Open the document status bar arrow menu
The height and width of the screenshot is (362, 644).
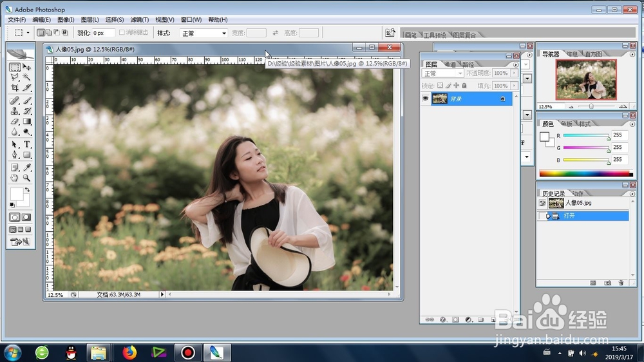point(162,294)
